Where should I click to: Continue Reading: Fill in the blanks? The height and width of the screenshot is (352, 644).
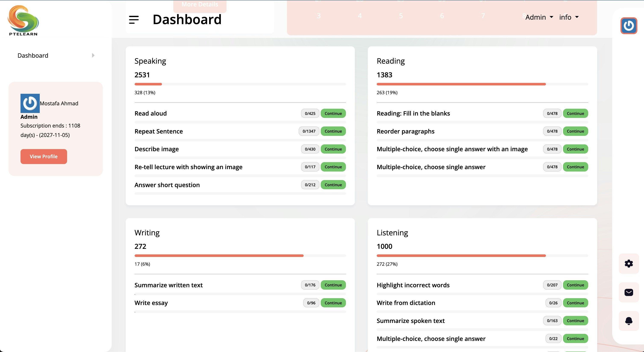[x=575, y=113]
